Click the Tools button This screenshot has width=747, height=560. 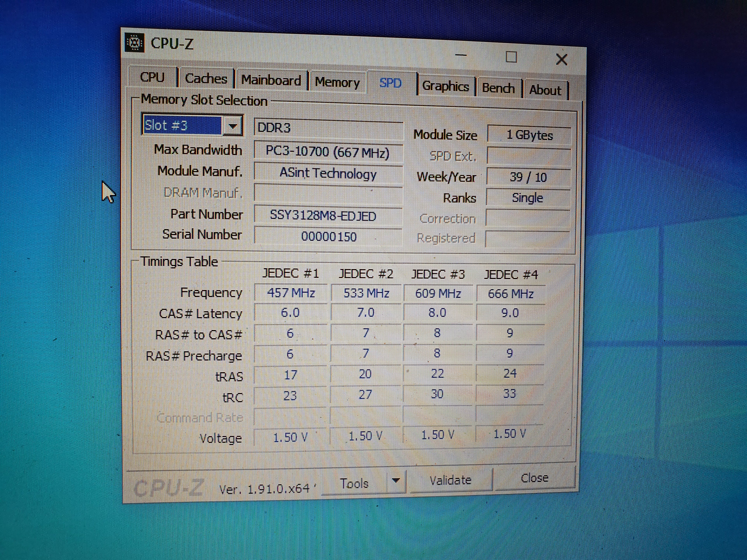[x=355, y=483]
